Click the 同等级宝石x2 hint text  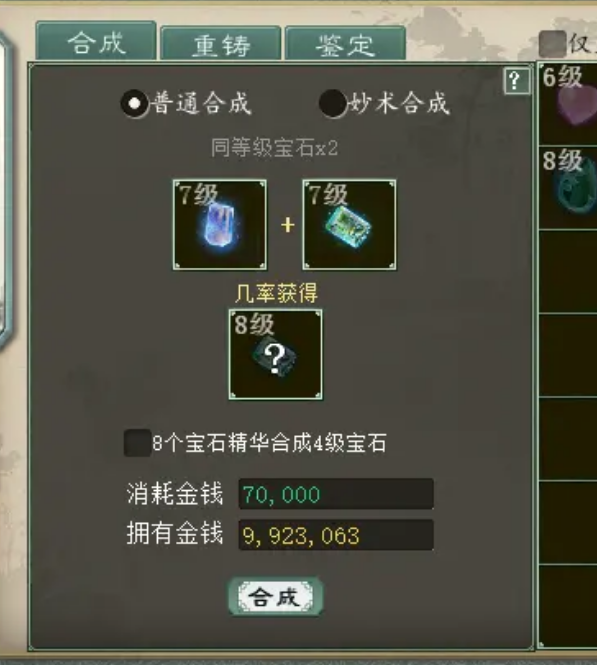275,148
